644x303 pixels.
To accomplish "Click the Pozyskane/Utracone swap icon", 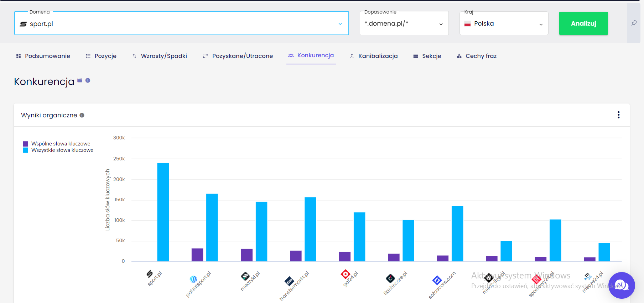I will pos(205,56).
